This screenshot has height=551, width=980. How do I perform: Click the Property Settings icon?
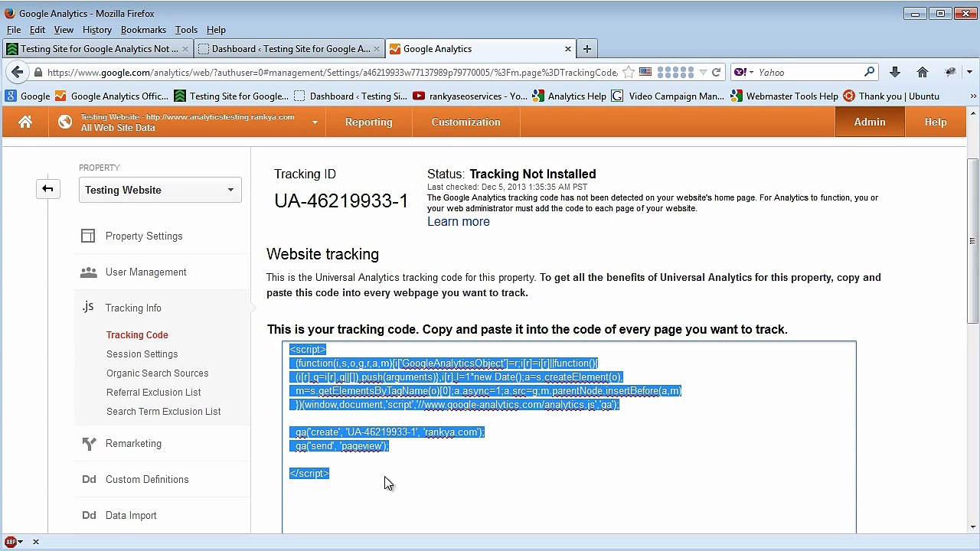click(x=88, y=236)
